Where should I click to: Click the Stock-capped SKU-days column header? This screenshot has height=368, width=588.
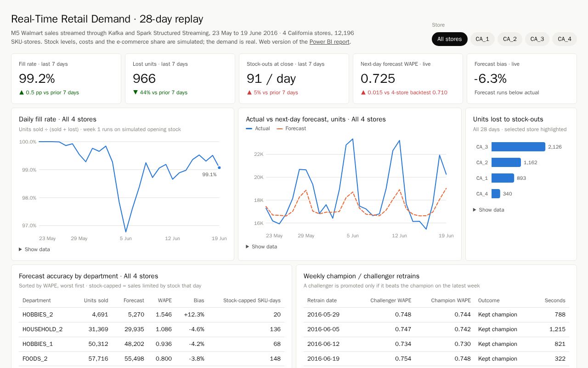pyautogui.click(x=252, y=300)
